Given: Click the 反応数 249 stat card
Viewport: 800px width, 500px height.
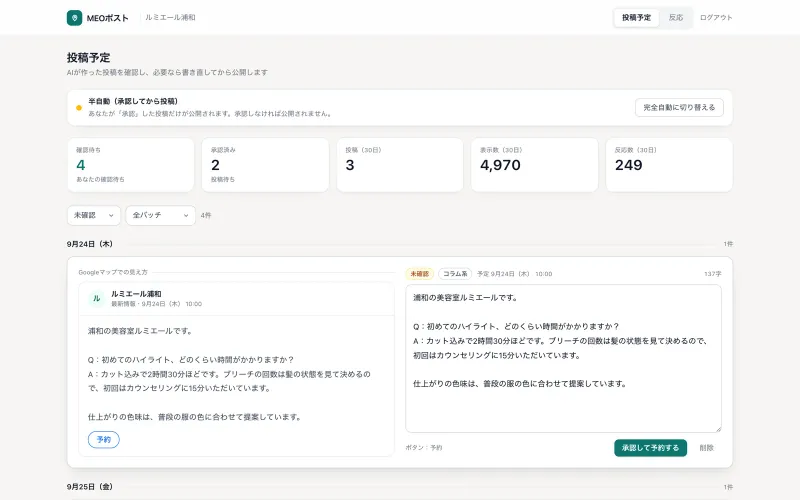Looking at the screenshot, I should 669,165.
